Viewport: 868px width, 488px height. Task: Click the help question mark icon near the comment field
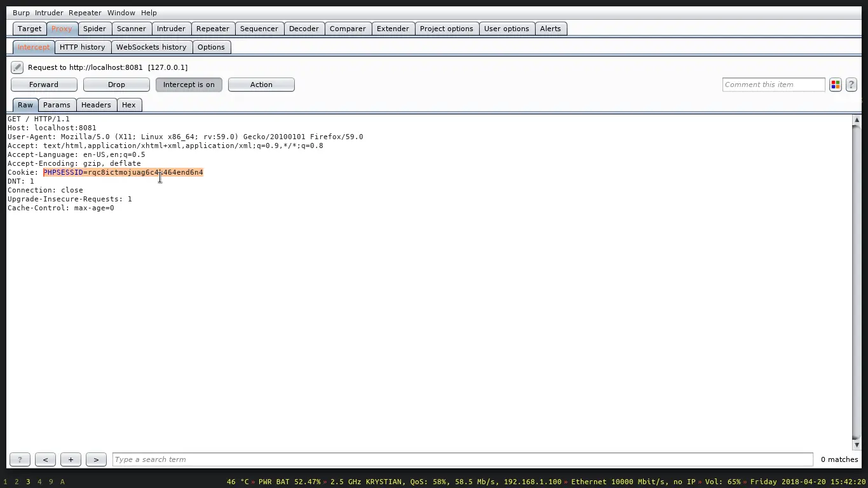coord(851,84)
